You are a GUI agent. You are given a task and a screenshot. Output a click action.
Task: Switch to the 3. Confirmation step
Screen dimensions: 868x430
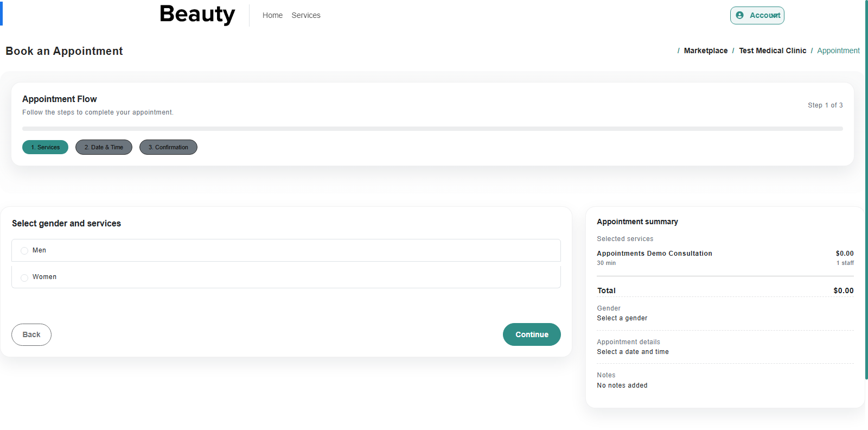point(168,147)
